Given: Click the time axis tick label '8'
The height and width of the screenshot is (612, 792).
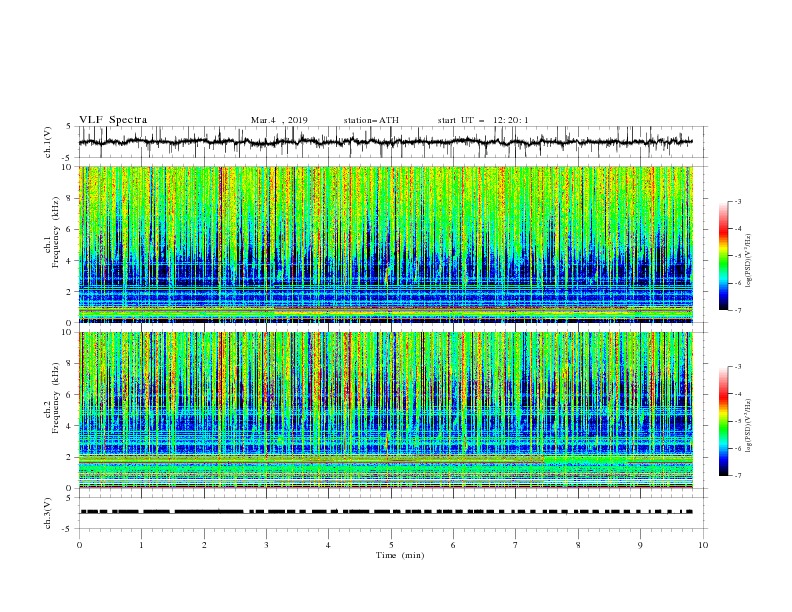Looking at the screenshot, I should pyautogui.click(x=578, y=545).
